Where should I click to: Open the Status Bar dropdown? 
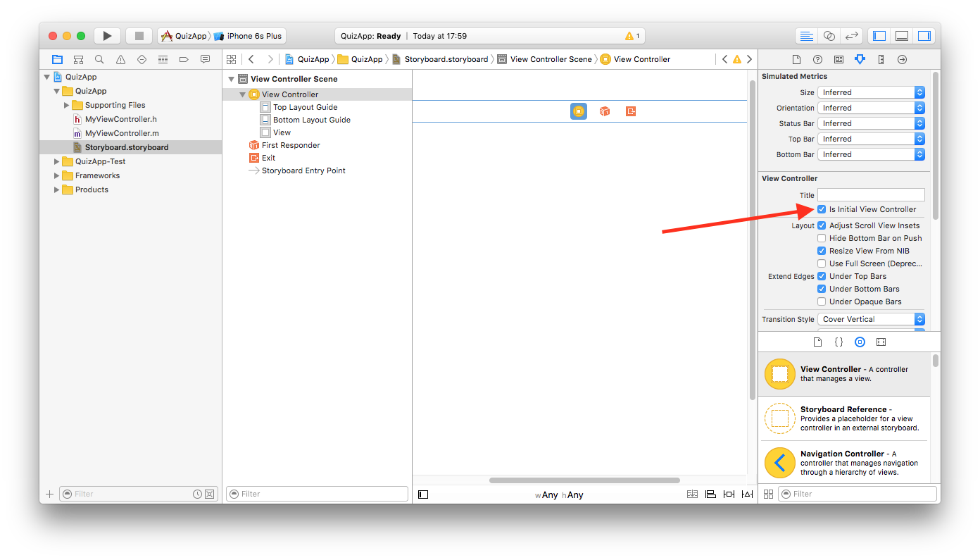coord(871,123)
